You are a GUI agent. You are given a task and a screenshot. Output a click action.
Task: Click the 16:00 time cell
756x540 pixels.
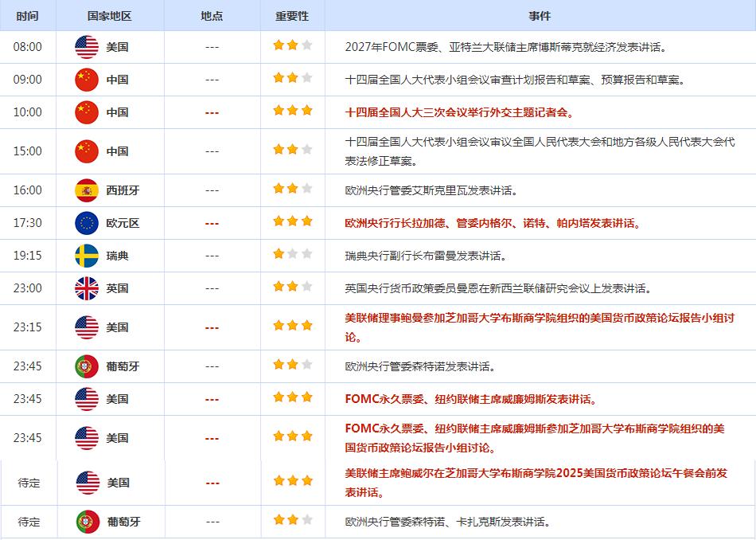pyautogui.click(x=28, y=190)
